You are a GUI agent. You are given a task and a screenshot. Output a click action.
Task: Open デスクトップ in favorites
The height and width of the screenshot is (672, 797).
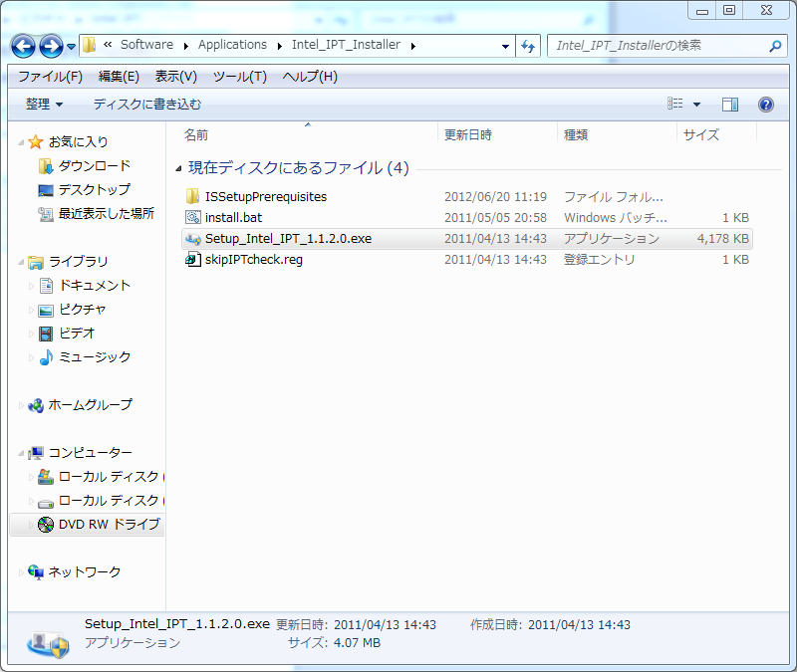click(94, 189)
